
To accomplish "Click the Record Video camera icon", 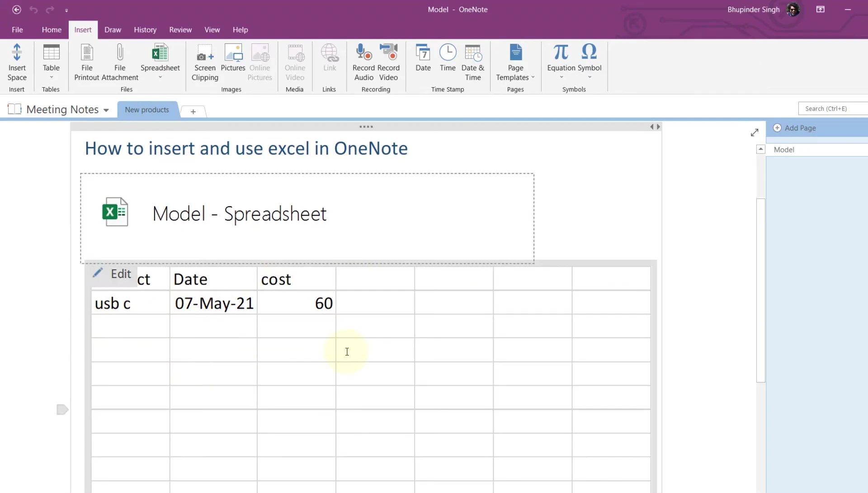I will tap(388, 52).
